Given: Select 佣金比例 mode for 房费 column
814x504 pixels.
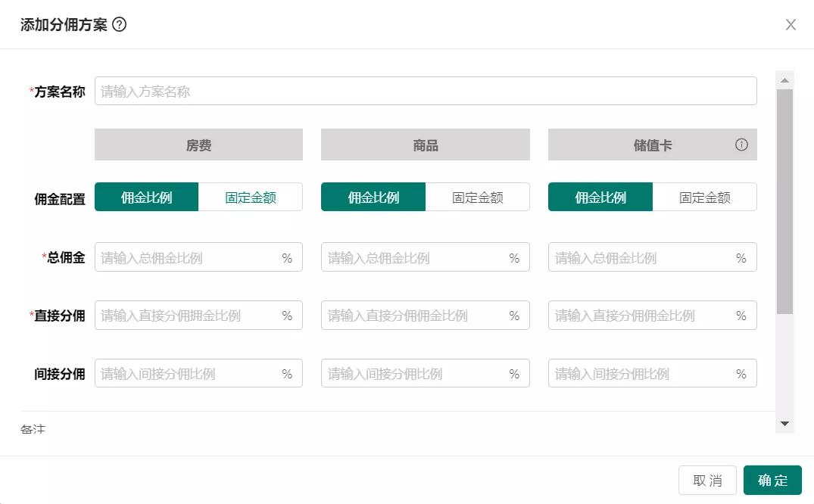Looking at the screenshot, I should (146, 196).
